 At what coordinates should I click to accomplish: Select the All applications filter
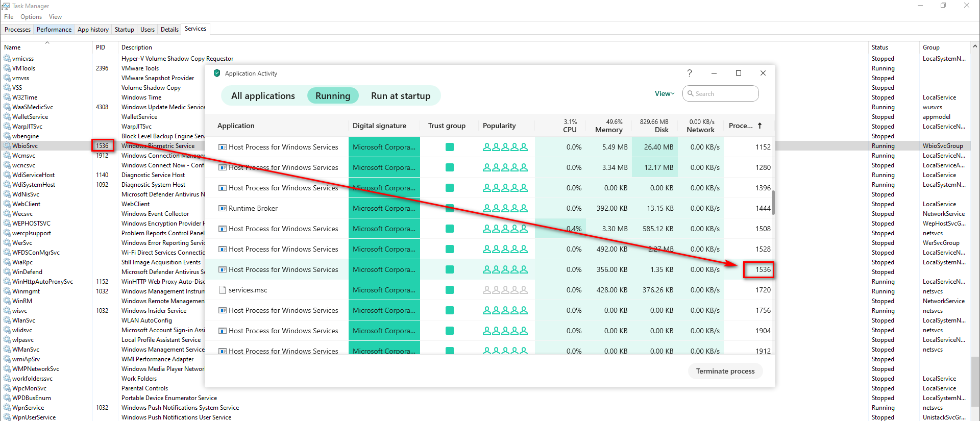click(263, 96)
